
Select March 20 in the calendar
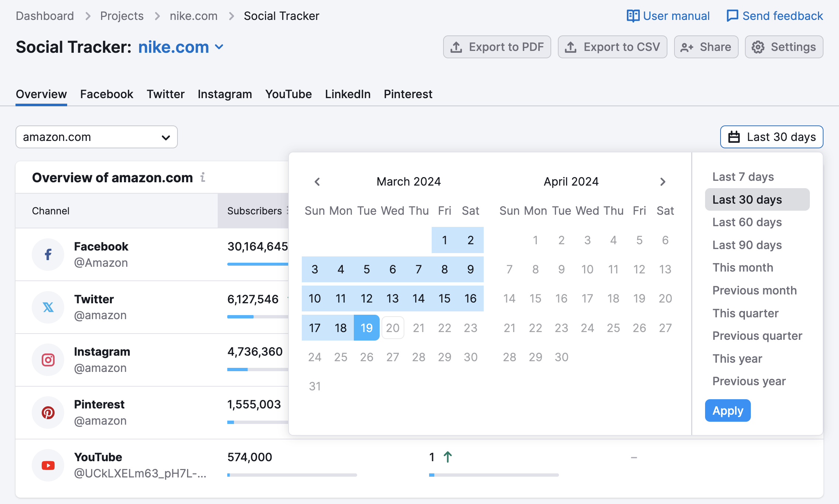click(x=393, y=328)
